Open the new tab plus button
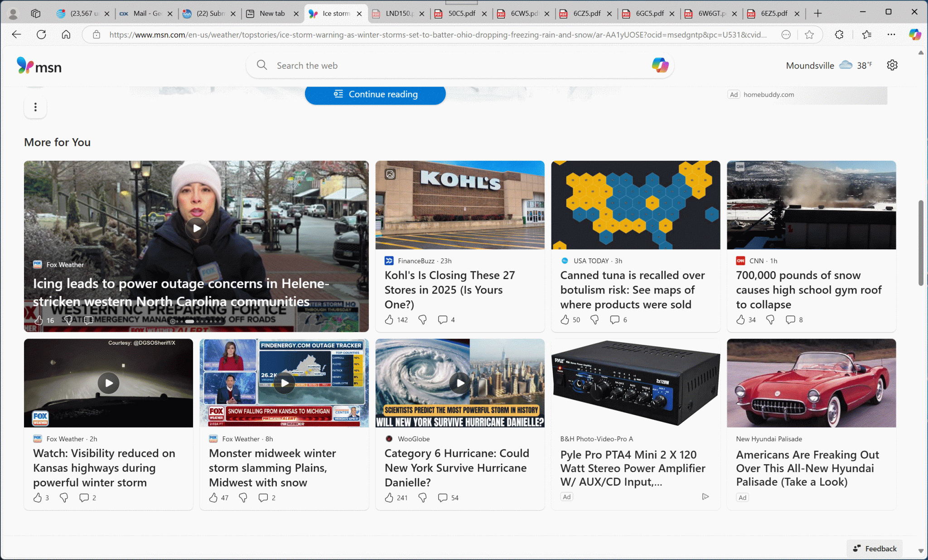 pos(818,14)
